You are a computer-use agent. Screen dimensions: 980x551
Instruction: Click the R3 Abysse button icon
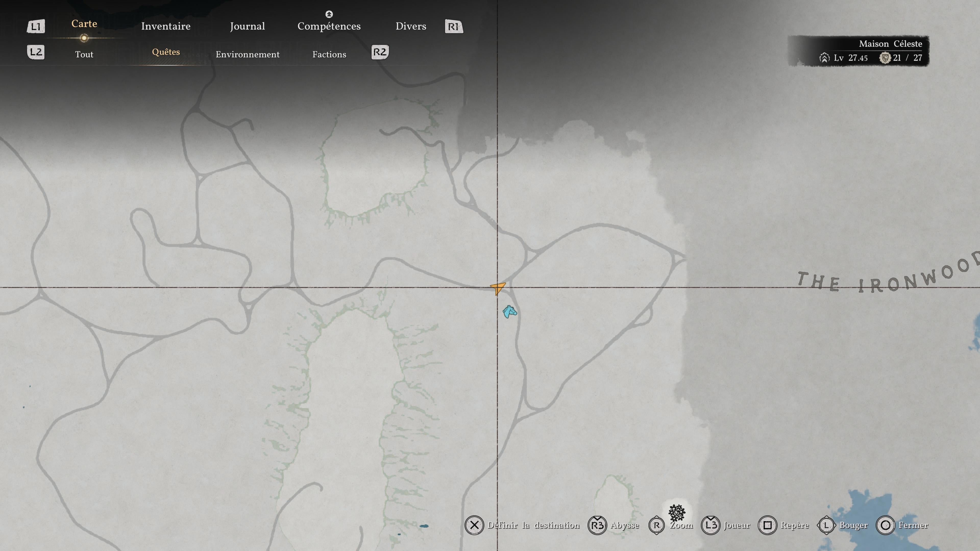coord(597,525)
